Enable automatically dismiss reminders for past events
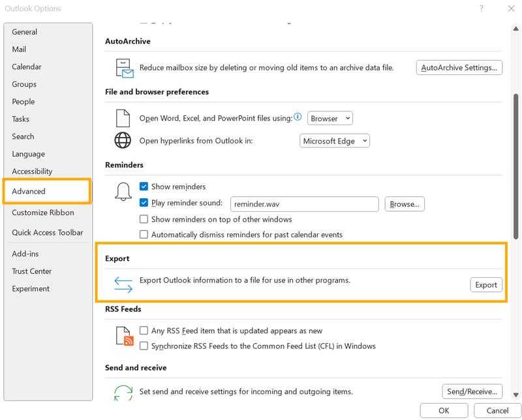The image size is (522, 420). coord(144,235)
